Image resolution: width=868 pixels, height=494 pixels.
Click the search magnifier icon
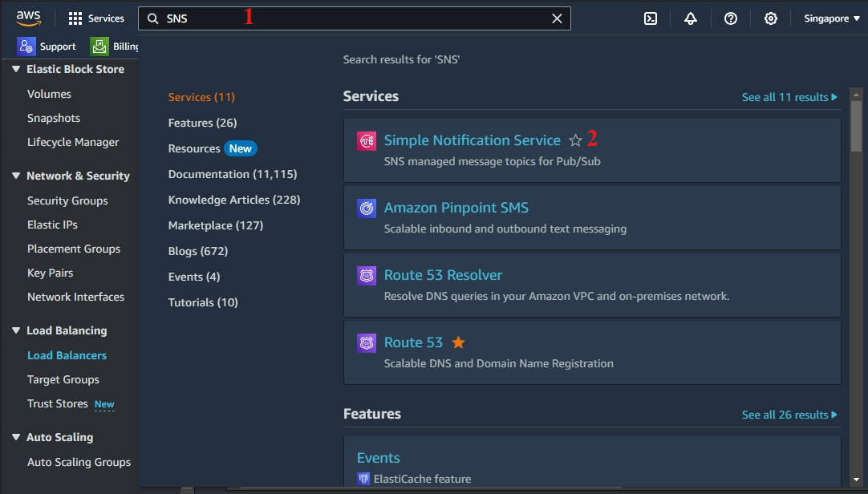coord(152,18)
